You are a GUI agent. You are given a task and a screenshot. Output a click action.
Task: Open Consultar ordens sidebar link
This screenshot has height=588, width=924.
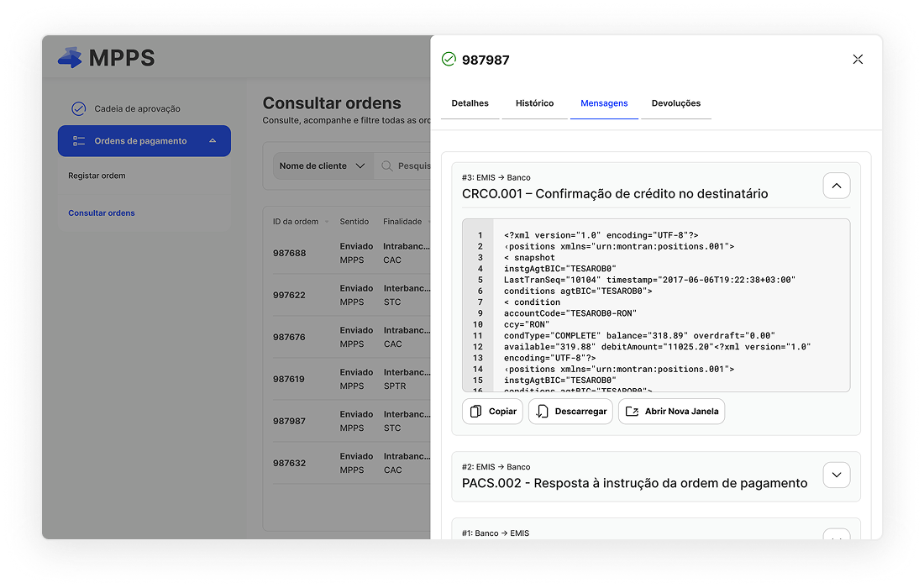coord(102,213)
